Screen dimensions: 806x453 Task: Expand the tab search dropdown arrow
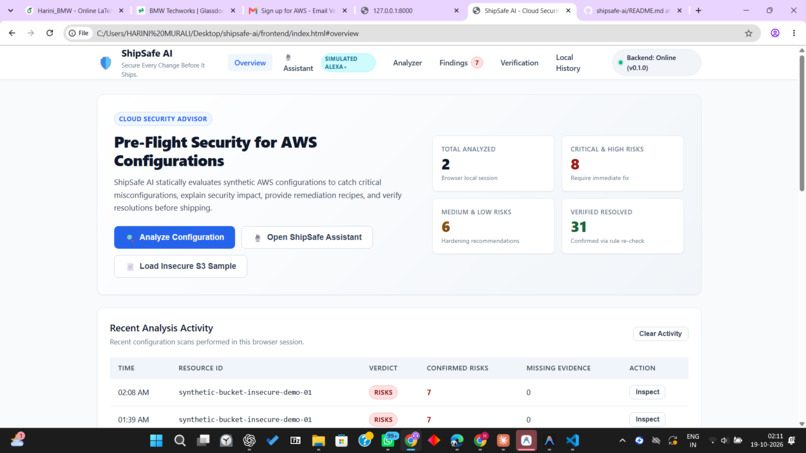pyautogui.click(x=10, y=10)
